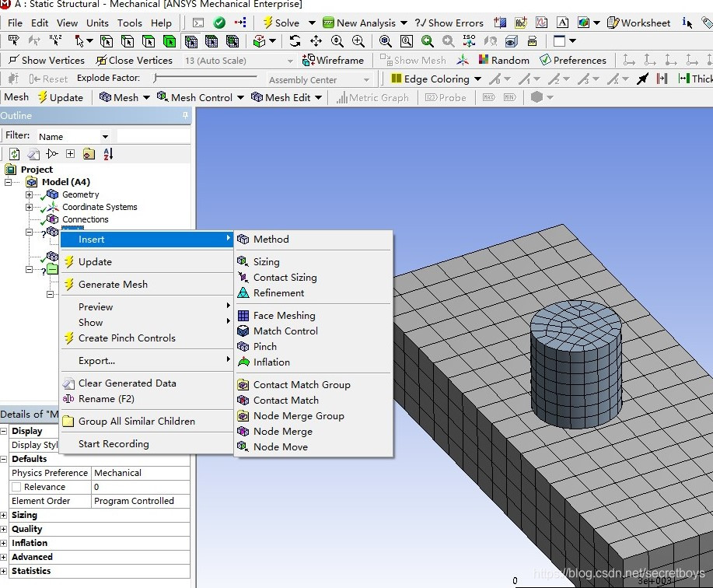The width and height of the screenshot is (713, 588).
Task: Collapse the Defaults section in Details
Action: pyautogui.click(x=4, y=460)
